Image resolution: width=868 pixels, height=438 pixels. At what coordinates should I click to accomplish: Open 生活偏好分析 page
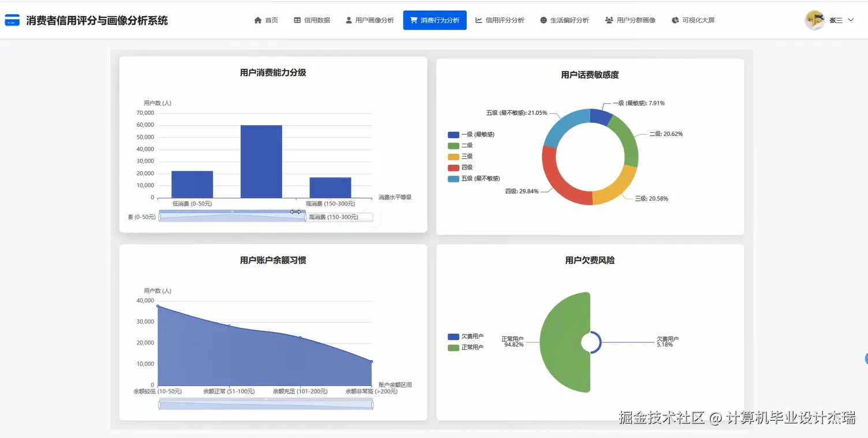[564, 20]
